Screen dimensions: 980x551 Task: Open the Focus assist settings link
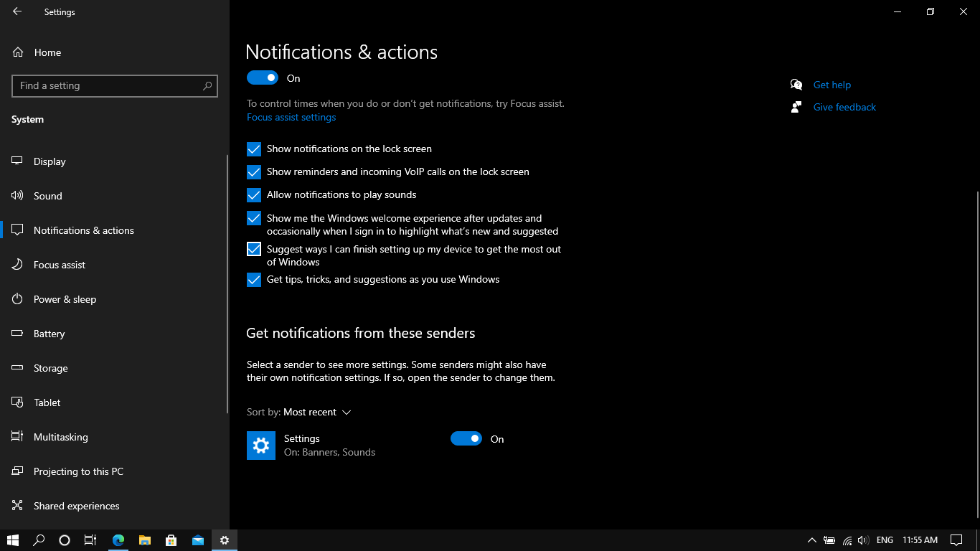coord(291,117)
